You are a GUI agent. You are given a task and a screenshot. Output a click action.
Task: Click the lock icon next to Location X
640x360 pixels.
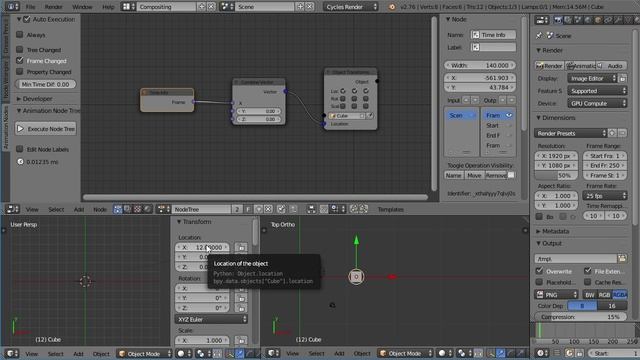point(241,247)
